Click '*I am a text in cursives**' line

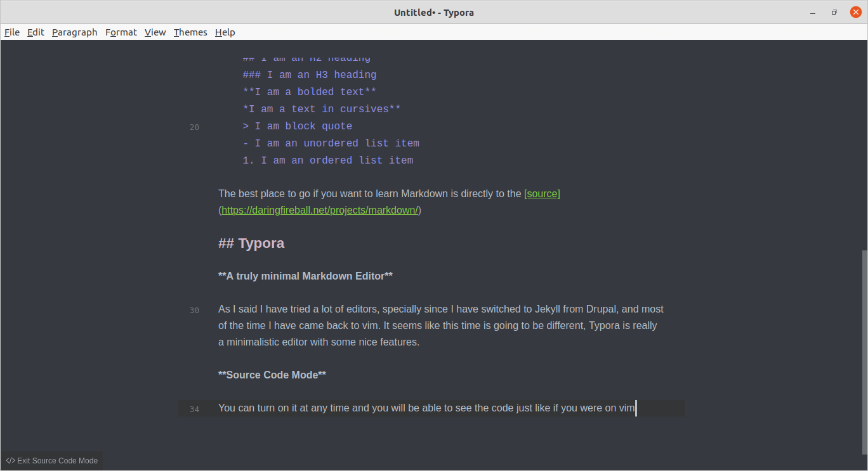322,109
